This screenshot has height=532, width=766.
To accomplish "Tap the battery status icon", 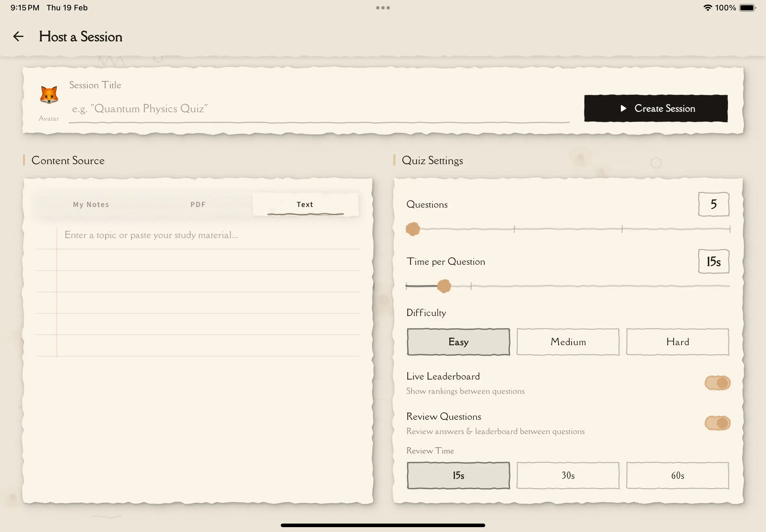I will [747, 8].
